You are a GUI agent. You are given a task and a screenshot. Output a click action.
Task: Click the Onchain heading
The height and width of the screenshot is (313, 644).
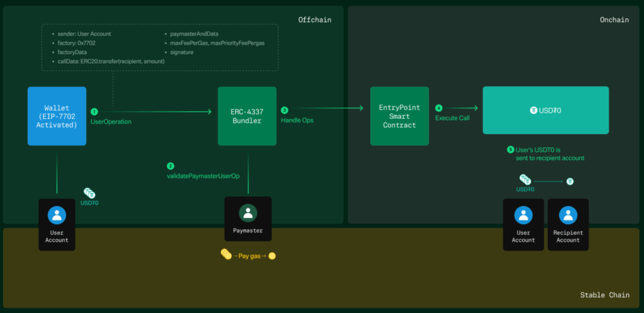point(614,20)
